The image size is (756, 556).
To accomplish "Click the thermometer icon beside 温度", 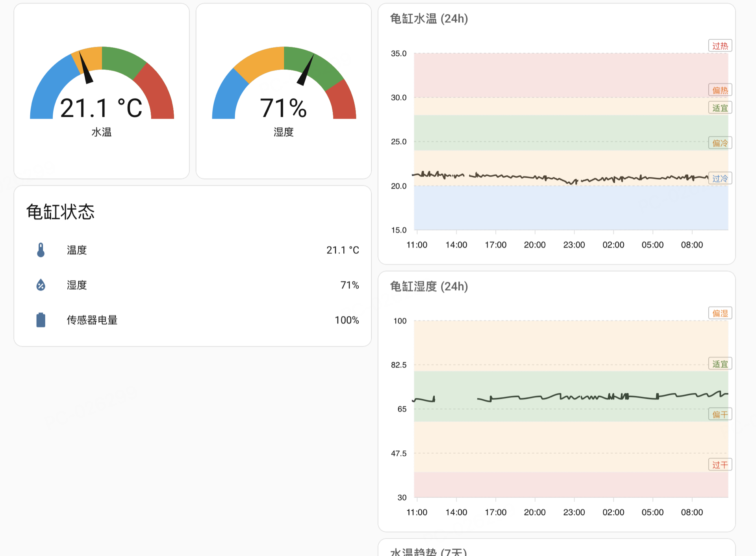I will [41, 250].
